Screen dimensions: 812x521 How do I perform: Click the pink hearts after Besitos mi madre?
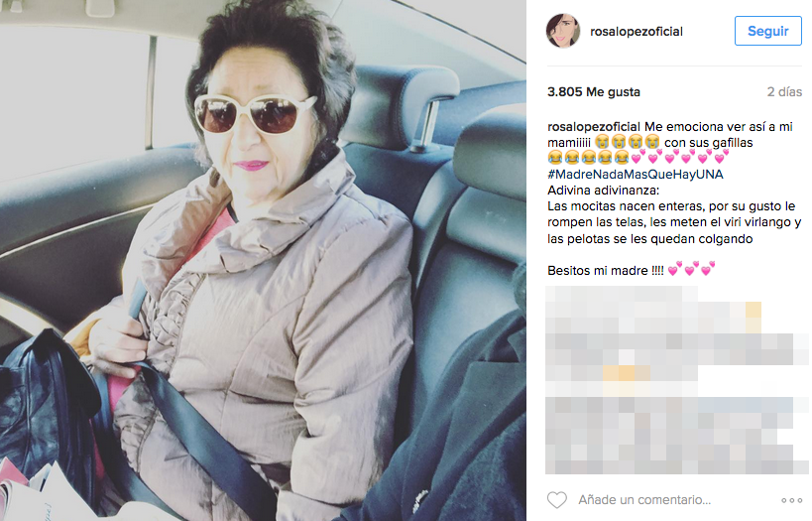[x=691, y=269]
